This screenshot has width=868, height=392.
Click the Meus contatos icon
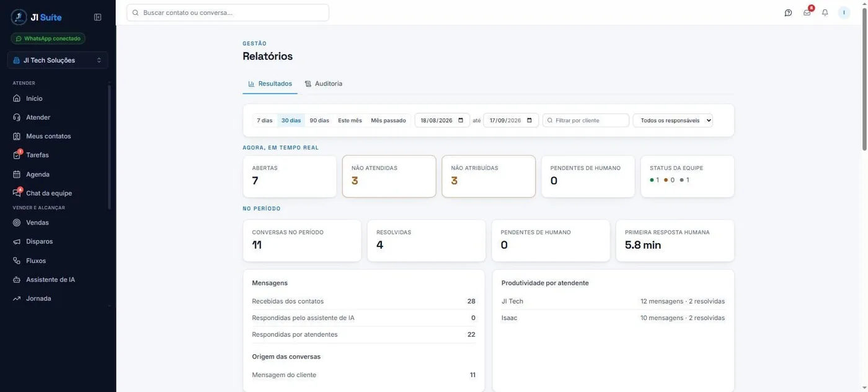17,136
